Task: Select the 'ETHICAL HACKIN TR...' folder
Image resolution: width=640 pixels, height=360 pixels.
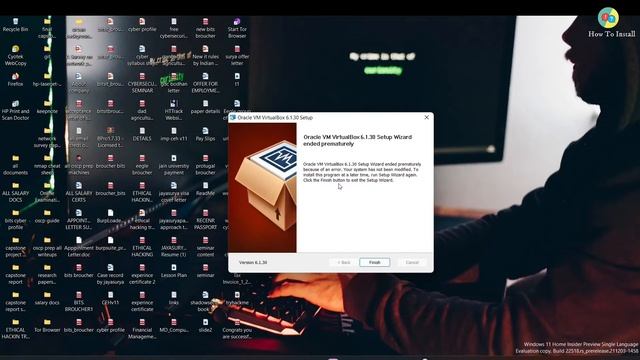Action: 16,329
